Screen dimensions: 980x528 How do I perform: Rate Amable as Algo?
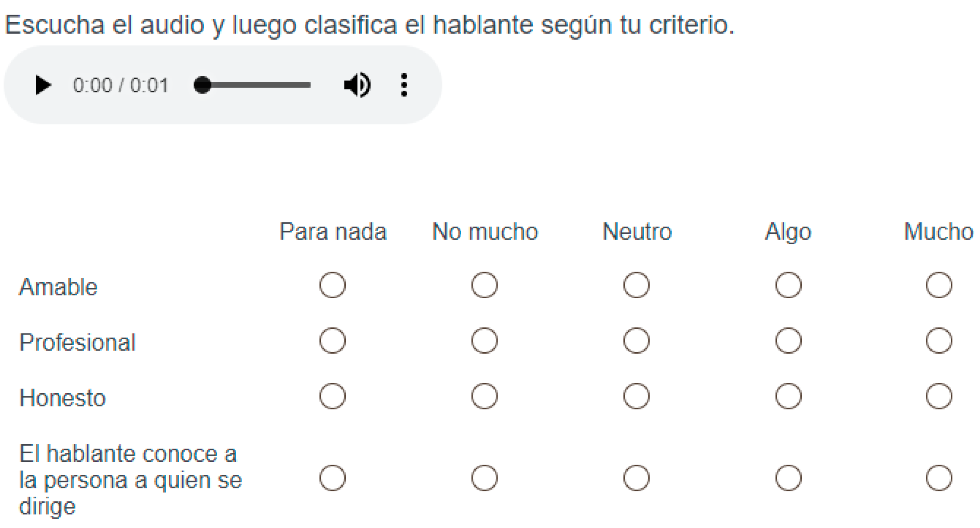coord(788,285)
